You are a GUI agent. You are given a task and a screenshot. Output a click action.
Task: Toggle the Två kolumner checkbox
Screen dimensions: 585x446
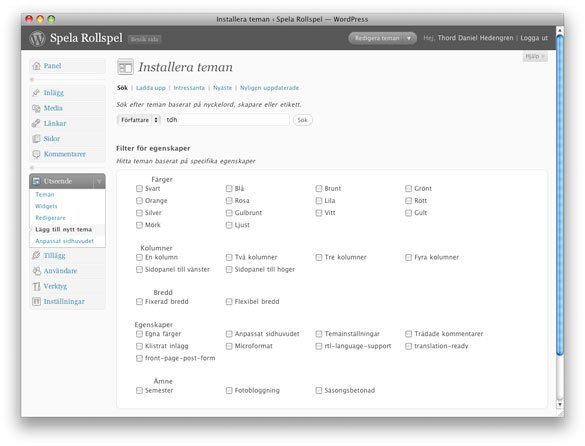(229, 258)
